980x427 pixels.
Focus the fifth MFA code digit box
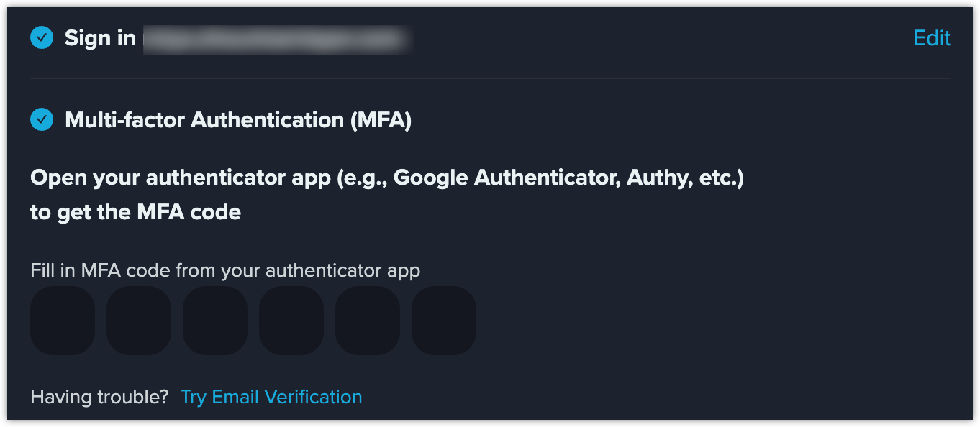click(x=368, y=321)
